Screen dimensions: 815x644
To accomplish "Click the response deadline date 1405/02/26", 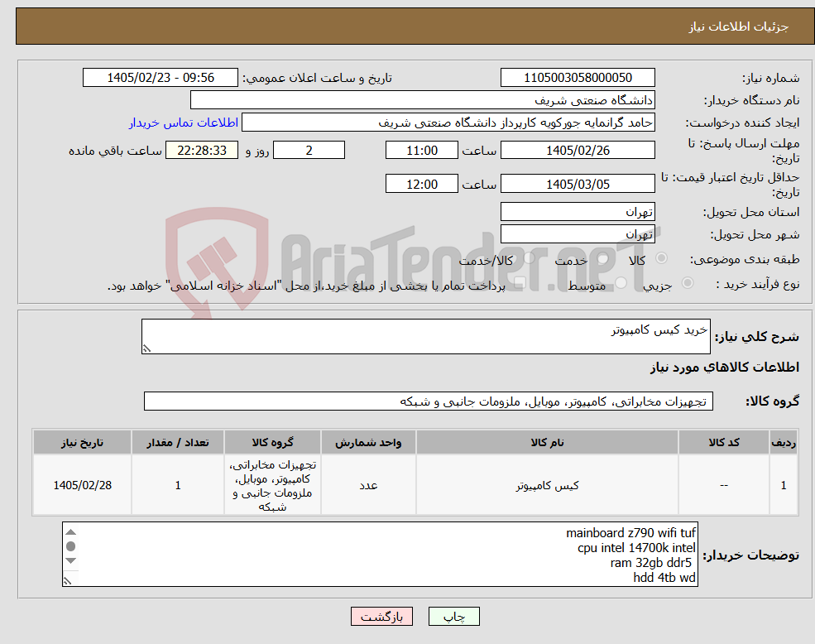I will point(578,151).
